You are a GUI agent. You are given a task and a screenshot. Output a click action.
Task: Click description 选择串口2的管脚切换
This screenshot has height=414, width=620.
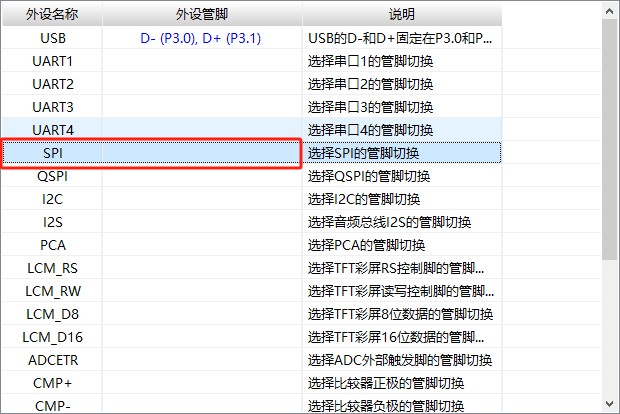(370, 84)
